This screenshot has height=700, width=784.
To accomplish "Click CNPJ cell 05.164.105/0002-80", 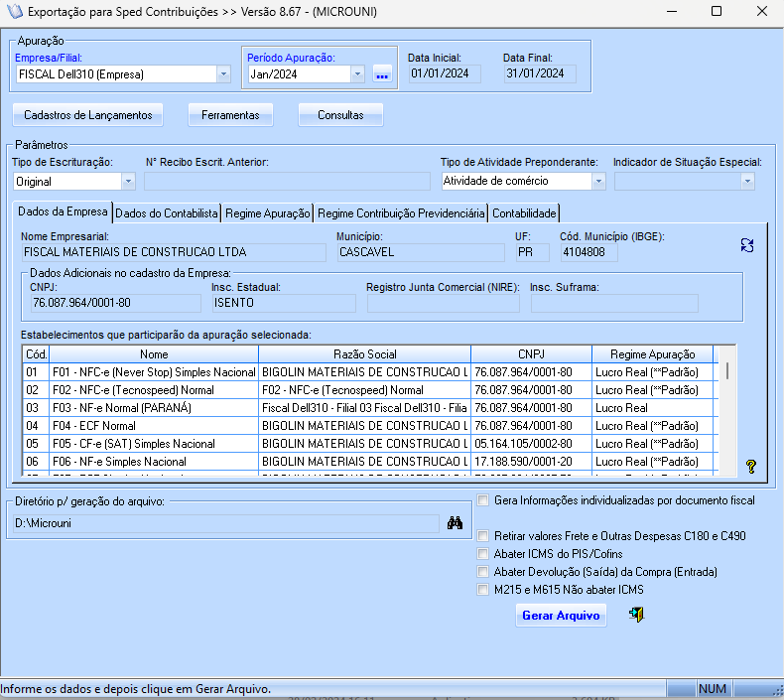I will click(532, 444).
